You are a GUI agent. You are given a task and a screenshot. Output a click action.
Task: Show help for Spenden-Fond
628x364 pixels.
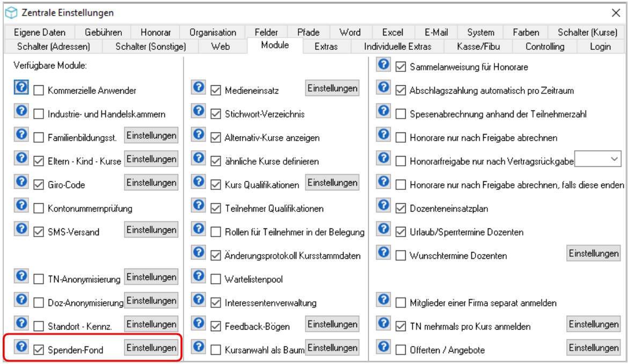pos(21,347)
